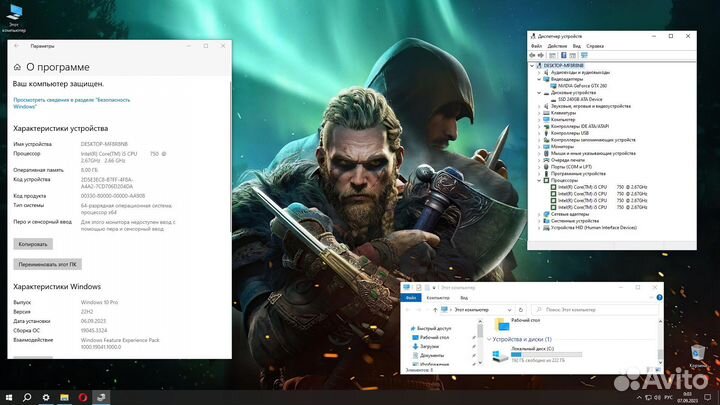Open 'Рабочий стол' folder icon in Explorer content
The width and height of the screenshot is (720, 405).
502,324
